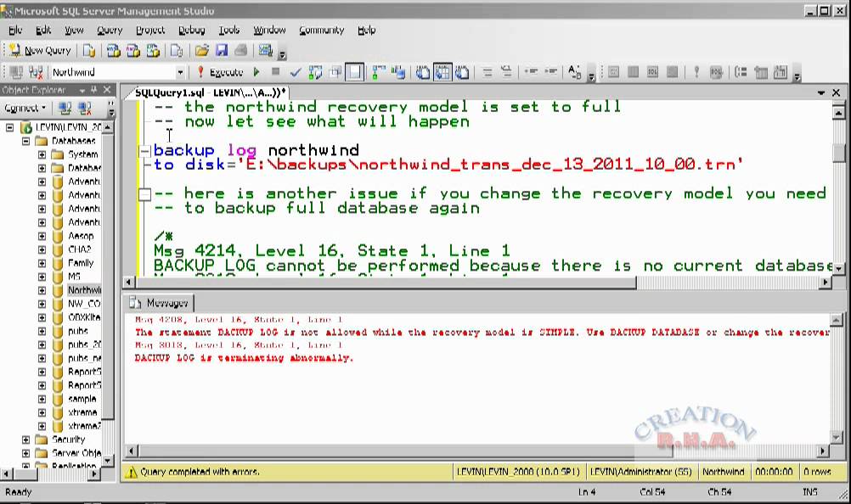Click the New Query button
The height and width of the screenshot is (504, 851).
tap(40, 50)
